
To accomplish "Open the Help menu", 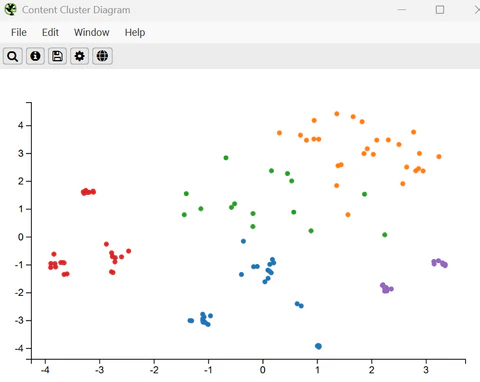I will pyautogui.click(x=135, y=32).
